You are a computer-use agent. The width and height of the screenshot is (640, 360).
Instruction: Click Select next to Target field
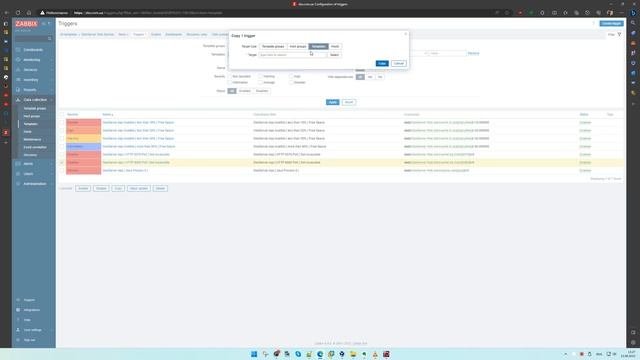click(x=334, y=55)
